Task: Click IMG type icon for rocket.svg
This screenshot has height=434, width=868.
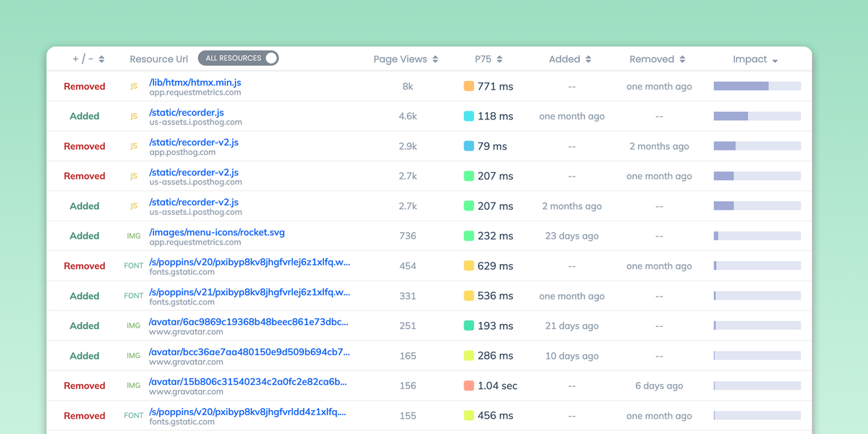Action: click(134, 236)
